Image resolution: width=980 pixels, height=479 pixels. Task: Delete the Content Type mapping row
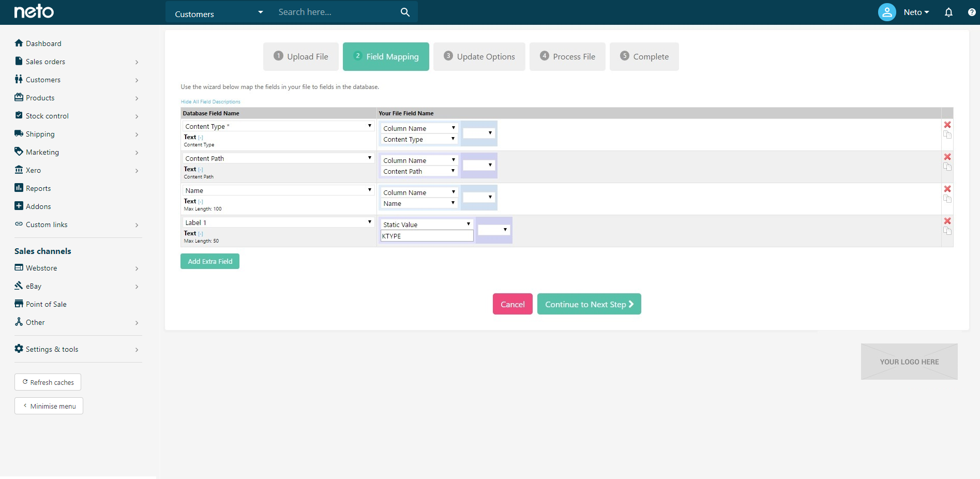[947, 125]
